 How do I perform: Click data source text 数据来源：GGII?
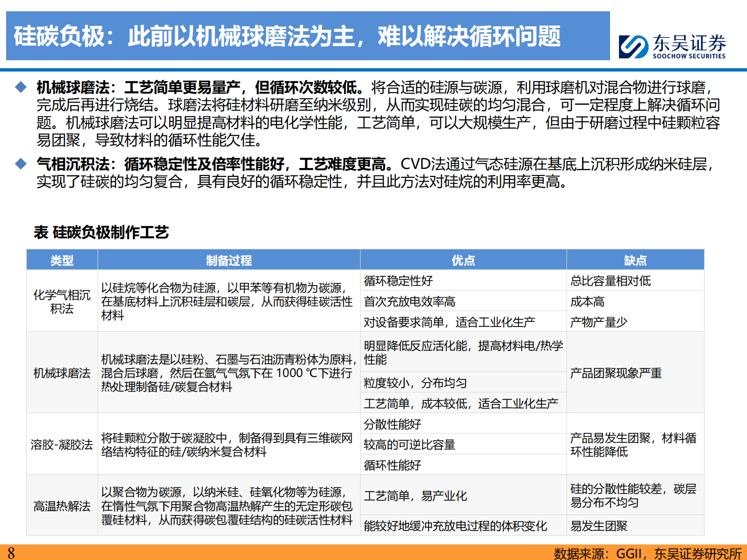648,553
